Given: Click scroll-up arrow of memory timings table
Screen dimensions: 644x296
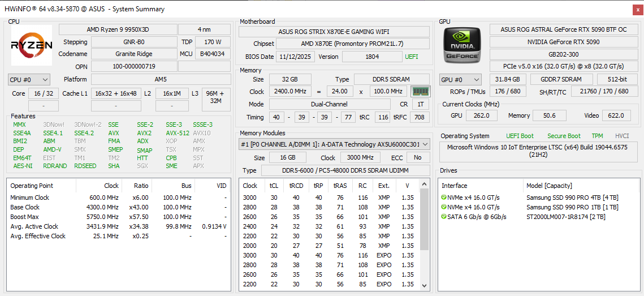Looking at the screenshot, I should coord(424,183).
